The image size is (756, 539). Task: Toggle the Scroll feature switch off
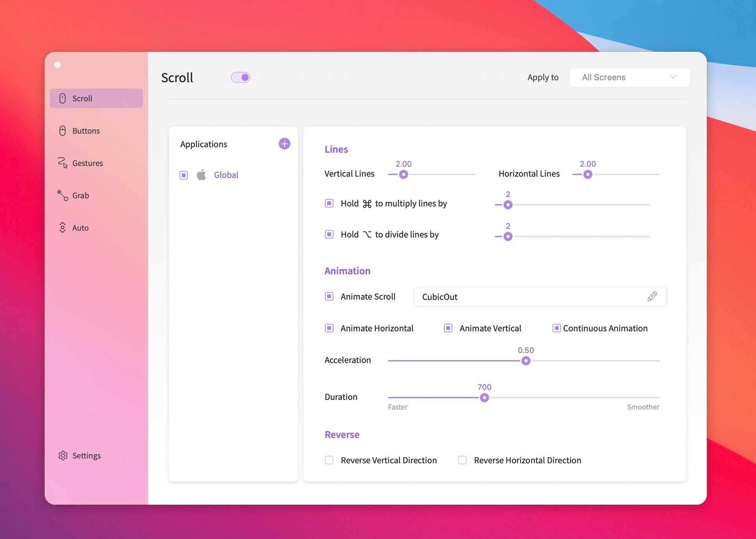[241, 77]
